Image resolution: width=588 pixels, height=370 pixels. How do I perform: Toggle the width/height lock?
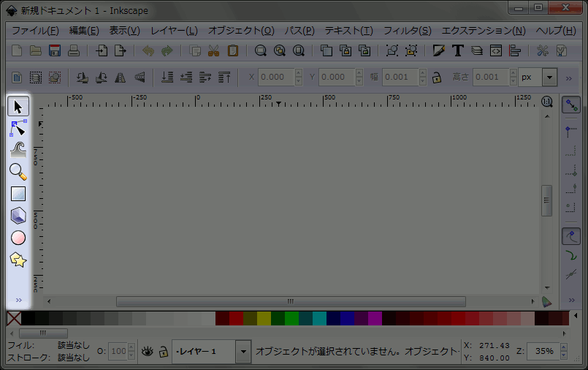point(437,78)
